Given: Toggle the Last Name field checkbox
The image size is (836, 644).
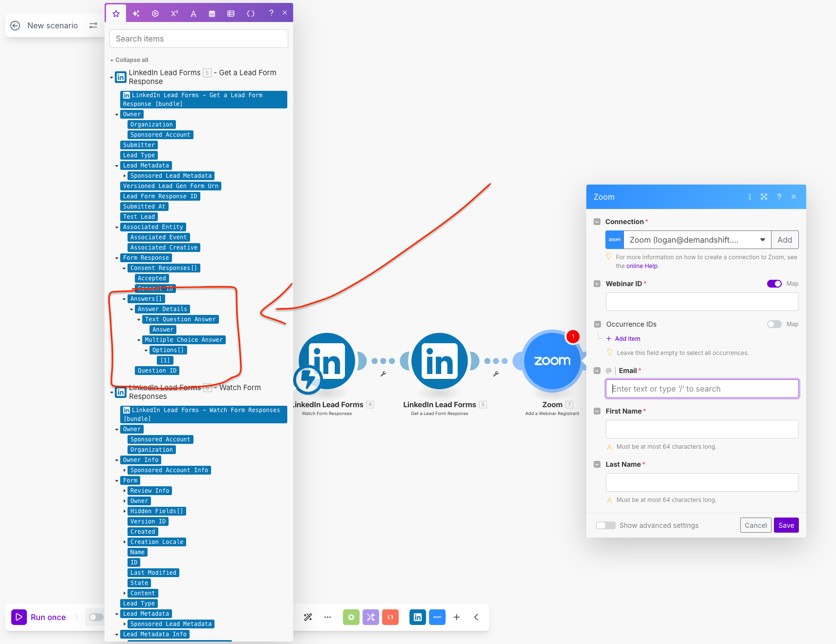Looking at the screenshot, I should pos(597,464).
